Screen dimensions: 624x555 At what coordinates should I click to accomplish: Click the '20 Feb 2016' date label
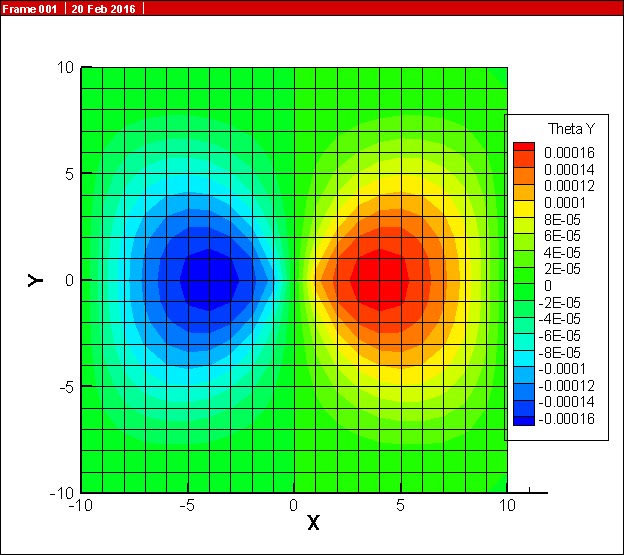tap(103, 8)
